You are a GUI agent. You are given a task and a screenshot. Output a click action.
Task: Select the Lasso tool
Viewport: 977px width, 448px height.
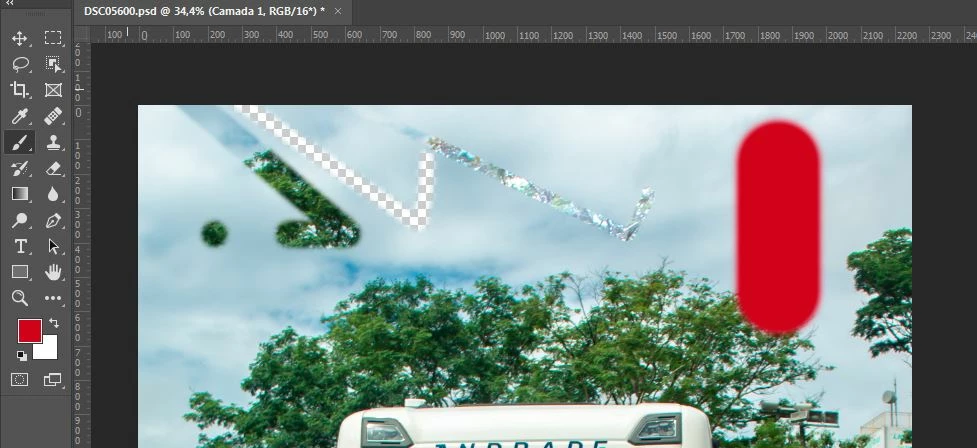pyautogui.click(x=19, y=64)
